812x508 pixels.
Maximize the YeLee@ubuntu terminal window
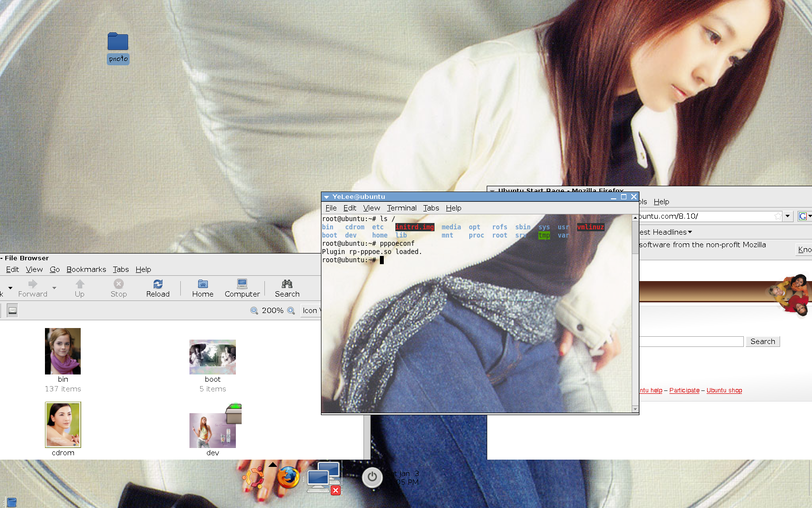click(x=623, y=197)
